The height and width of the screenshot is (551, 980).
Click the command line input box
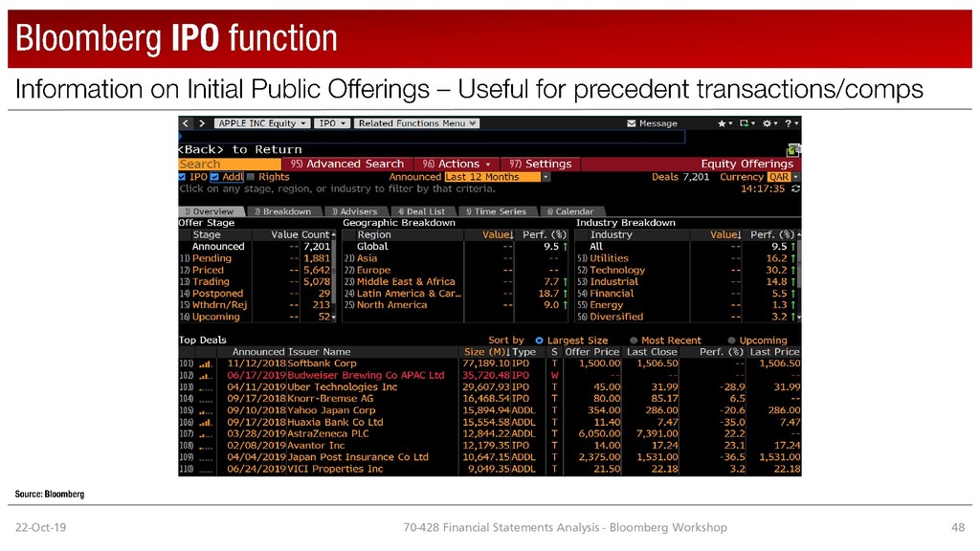pyautogui.click(x=432, y=136)
